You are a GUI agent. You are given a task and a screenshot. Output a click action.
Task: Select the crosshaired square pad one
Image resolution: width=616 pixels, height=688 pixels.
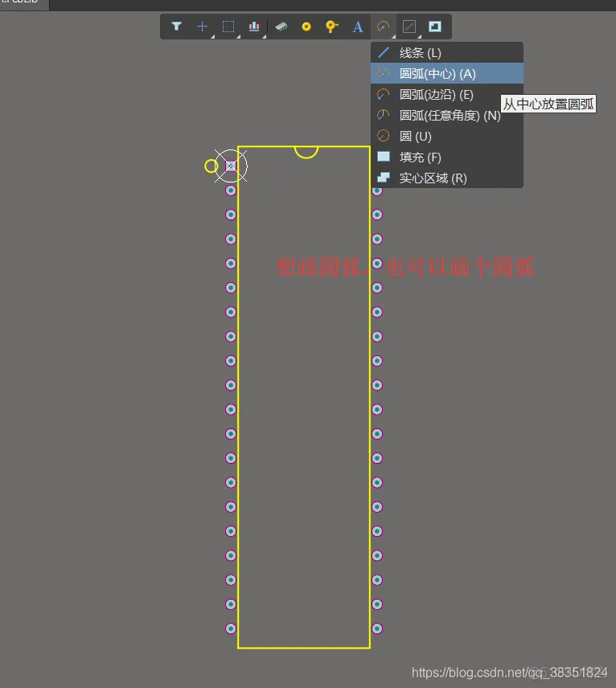[231, 166]
